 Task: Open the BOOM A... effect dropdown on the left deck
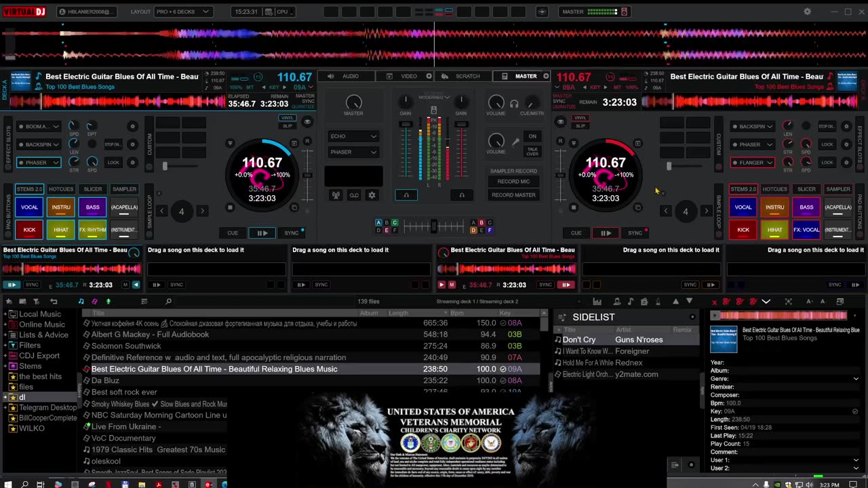click(x=39, y=126)
